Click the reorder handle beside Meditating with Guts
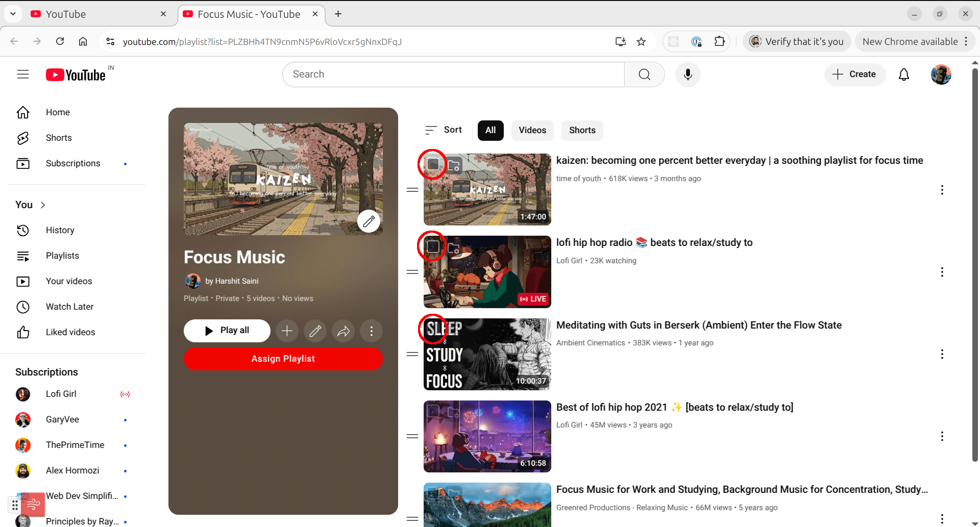The image size is (980, 527). click(x=412, y=354)
